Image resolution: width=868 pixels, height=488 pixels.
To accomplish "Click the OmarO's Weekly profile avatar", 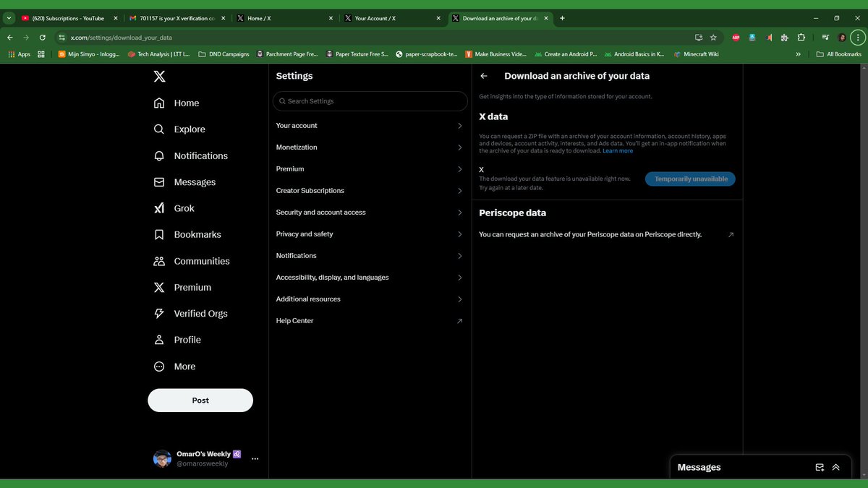I will coord(162,458).
